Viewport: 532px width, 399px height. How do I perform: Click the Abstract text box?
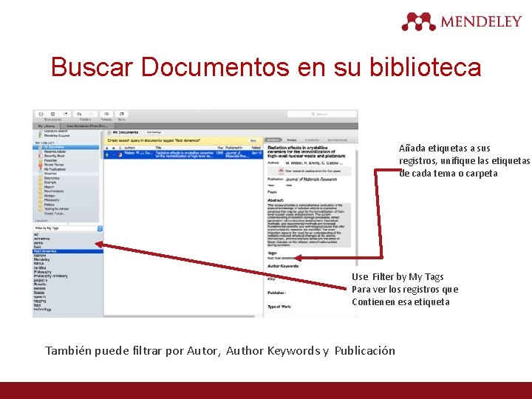(309, 225)
